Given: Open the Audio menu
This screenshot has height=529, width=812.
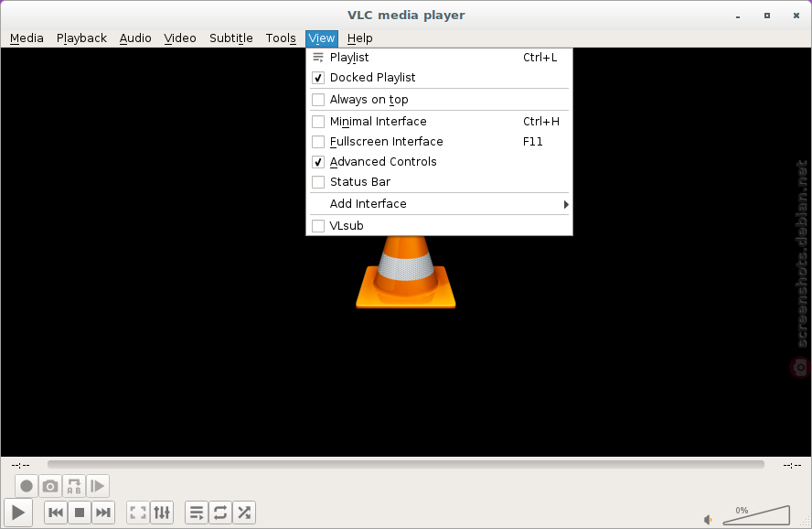Looking at the screenshot, I should coord(135,38).
